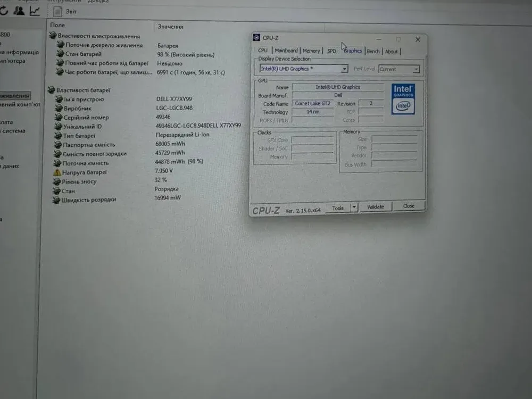Screen dimensions: 532x399
Task: Switch to the CPU tab in CPU-Z
Action: [263, 51]
